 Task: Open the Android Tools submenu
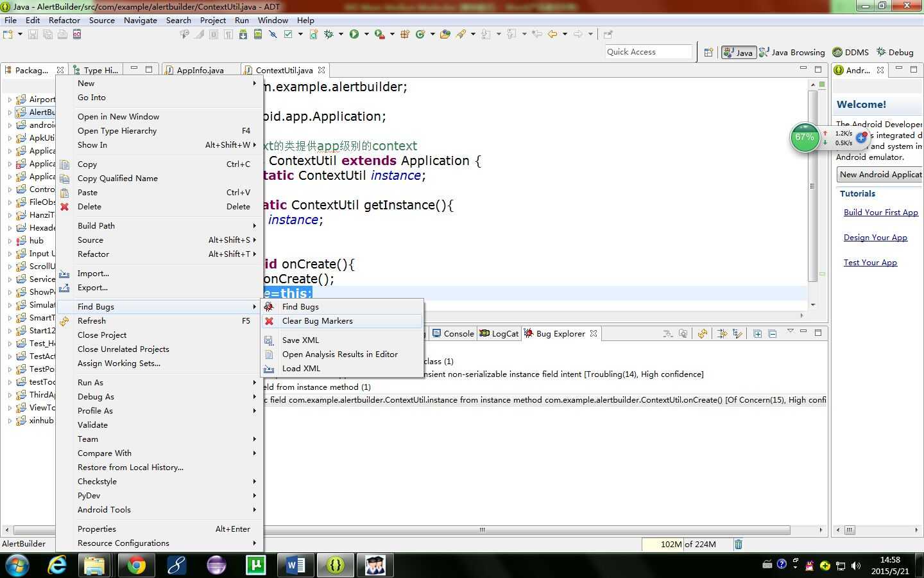[160, 510]
